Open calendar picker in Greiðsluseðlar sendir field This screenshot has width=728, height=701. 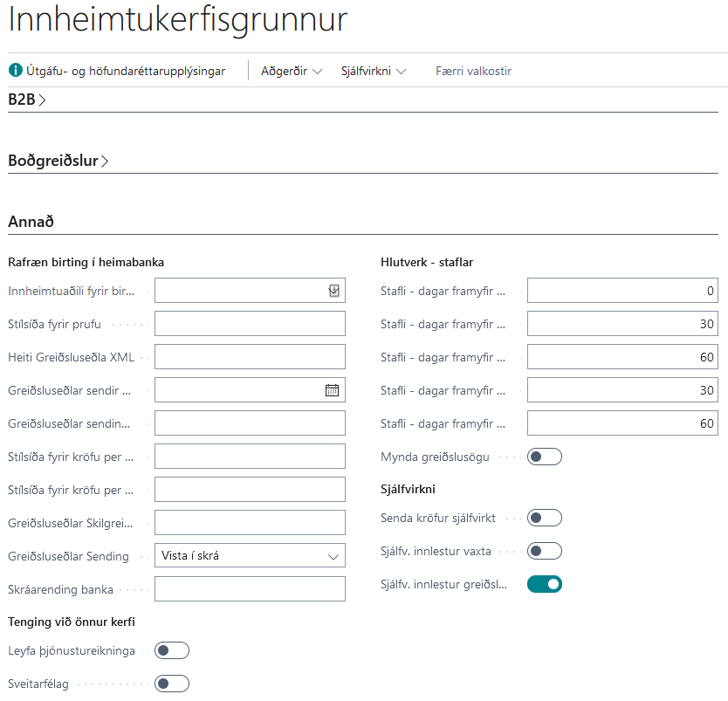332,390
